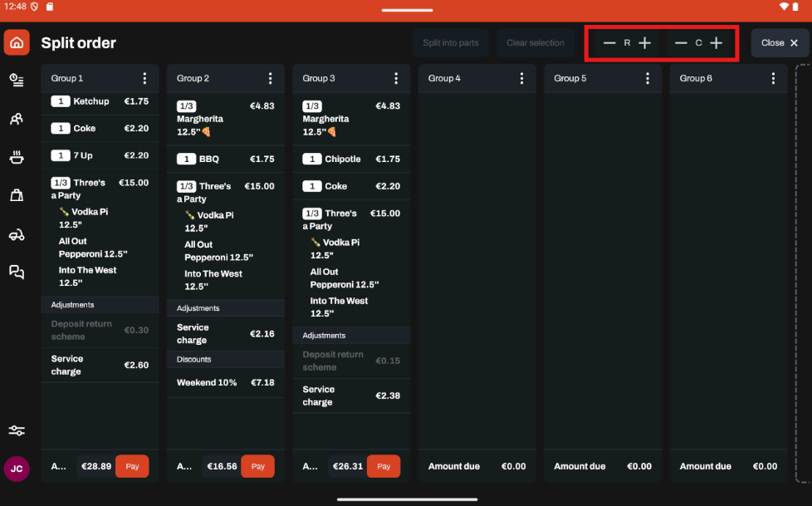Open Group 3 three-dot options menu
Screen dimensions: 812x506
pyautogui.click(x=396, y=78)
